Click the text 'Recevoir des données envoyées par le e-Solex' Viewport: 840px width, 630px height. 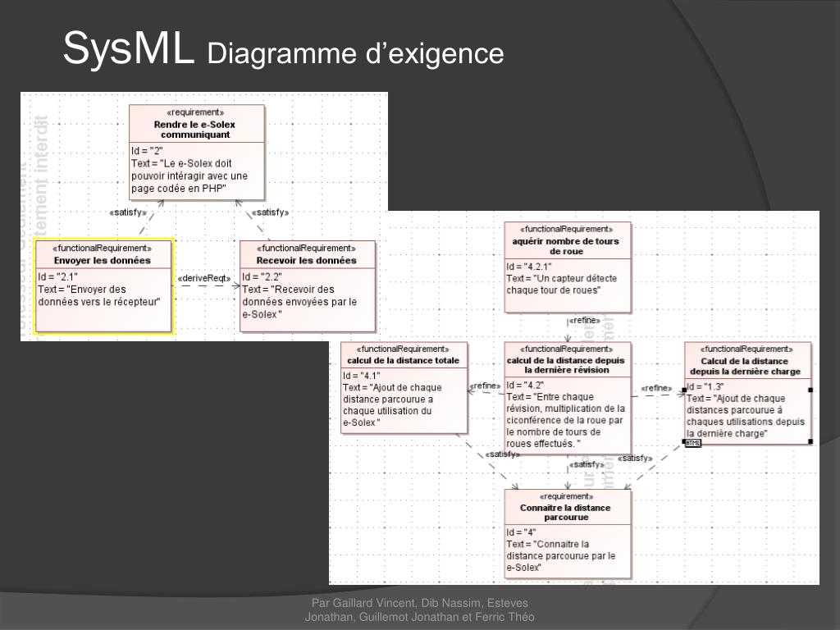pyautogui.click(x=299, y=302)
